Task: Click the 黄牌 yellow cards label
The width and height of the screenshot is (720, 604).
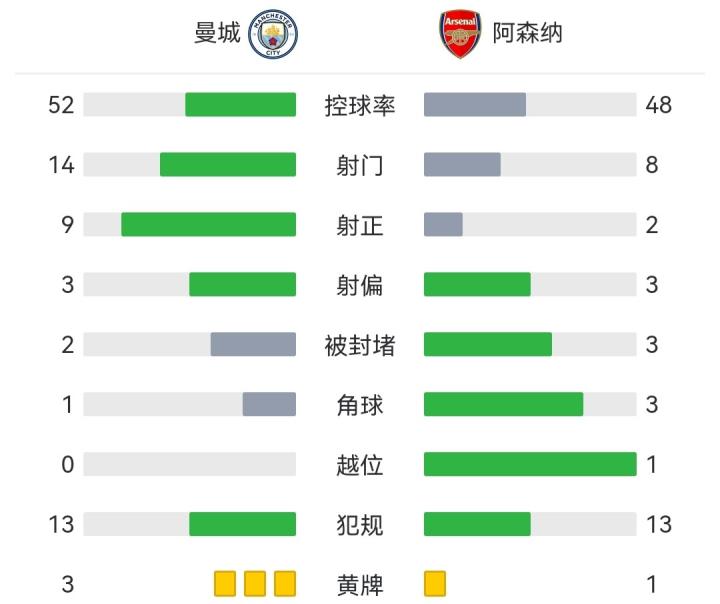Action: coord(360,585)
